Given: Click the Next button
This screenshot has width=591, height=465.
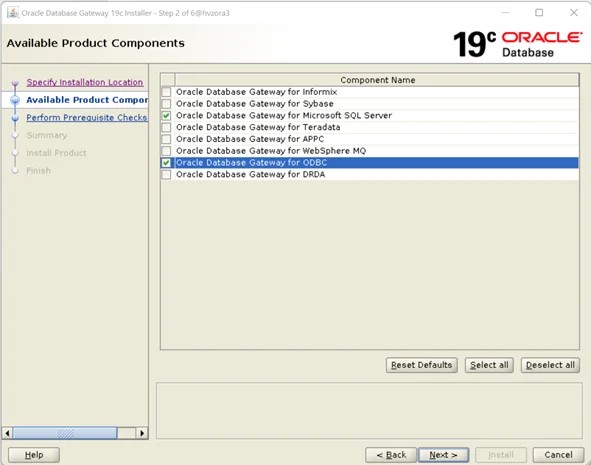Looking at the screenshot, I should [x=444, y=455].
